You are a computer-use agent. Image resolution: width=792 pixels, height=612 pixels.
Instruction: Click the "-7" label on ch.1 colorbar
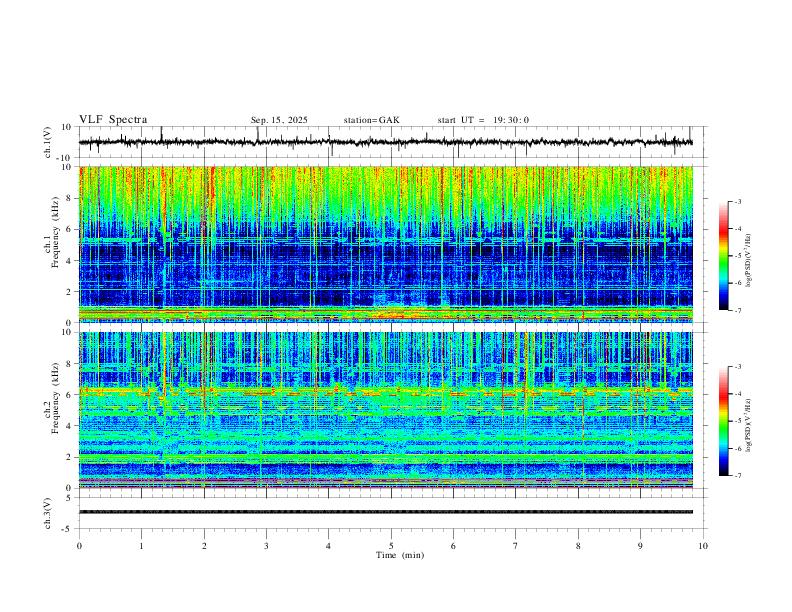(737, 311)
